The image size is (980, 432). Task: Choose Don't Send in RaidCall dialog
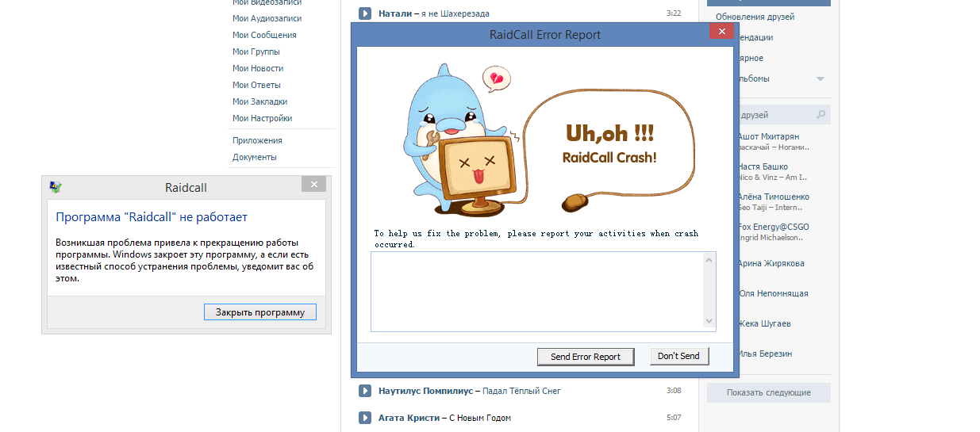coord(679,356)
